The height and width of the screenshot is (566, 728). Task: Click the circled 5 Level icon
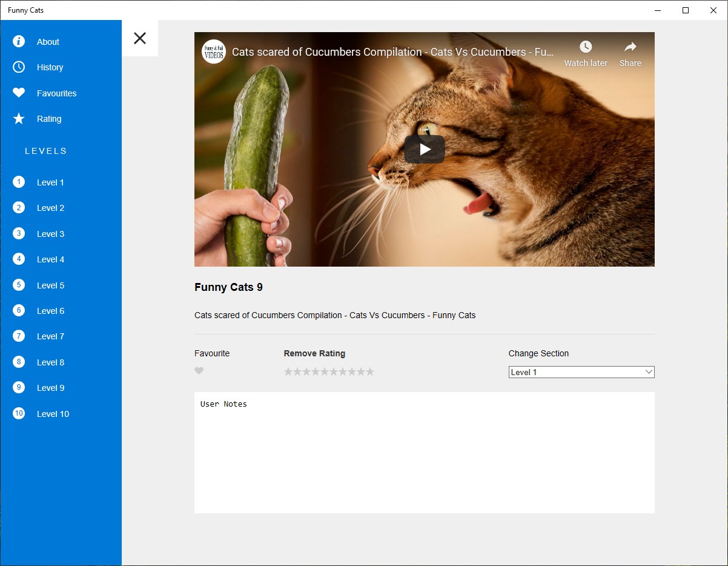pos(19,285)
